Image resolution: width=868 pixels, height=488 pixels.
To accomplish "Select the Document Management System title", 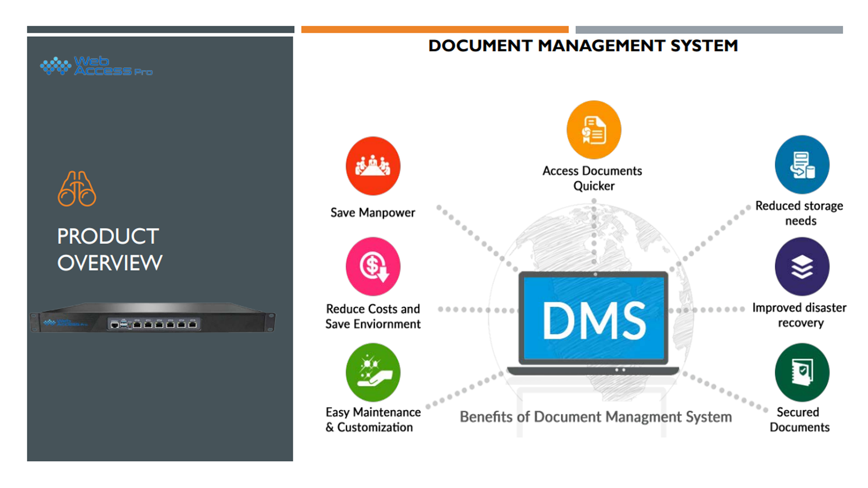I will (583, 46).
